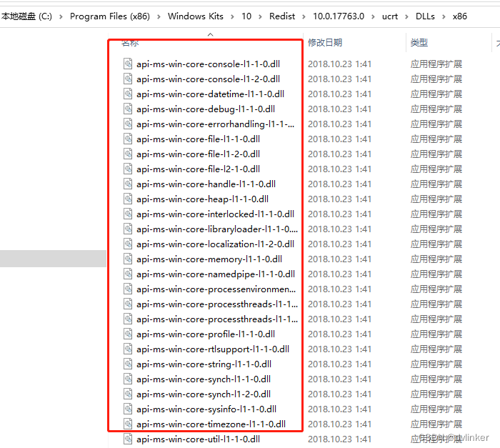Select the icon beside api-ms-win-core-string-l1-1-0.dll
The image size is (500, 448).
[128, 364]
